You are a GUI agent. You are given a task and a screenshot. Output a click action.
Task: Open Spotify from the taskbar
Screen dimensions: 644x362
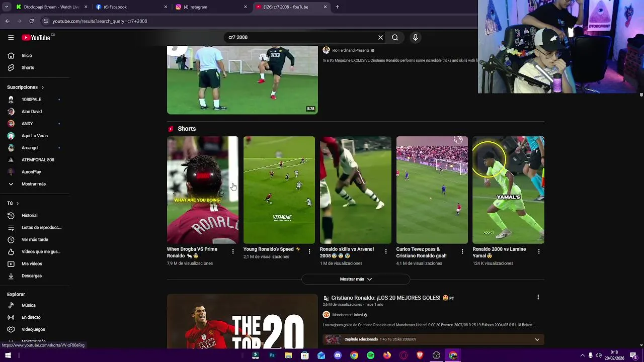point(371,355)
